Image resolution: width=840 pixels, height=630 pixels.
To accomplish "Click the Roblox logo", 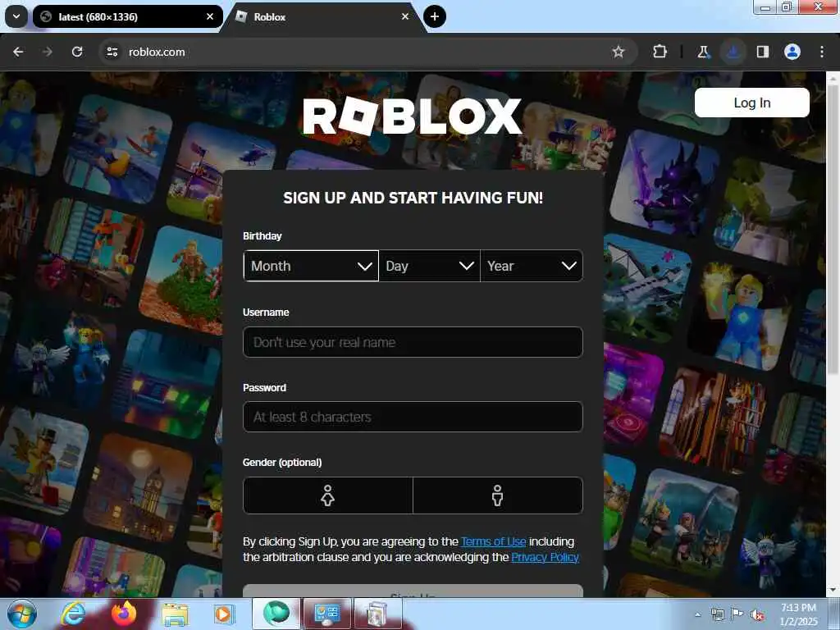I will [412, 116].
